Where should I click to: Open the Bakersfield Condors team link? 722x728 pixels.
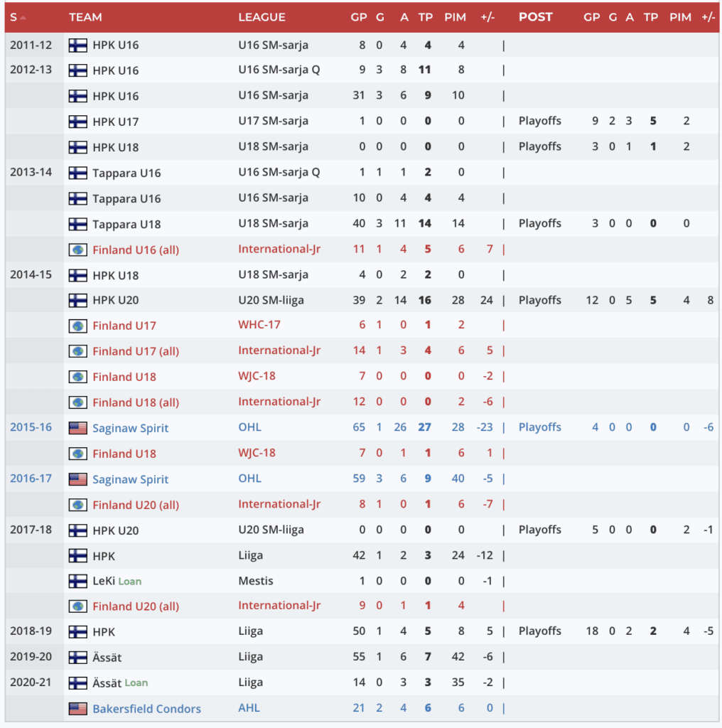146,709
